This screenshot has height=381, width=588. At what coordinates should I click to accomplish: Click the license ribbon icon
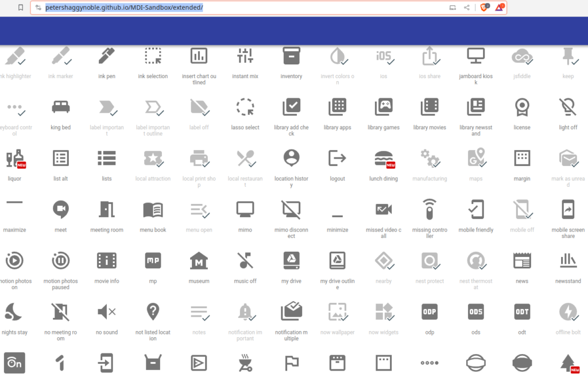pyautogui.click(x=522, y=107)
